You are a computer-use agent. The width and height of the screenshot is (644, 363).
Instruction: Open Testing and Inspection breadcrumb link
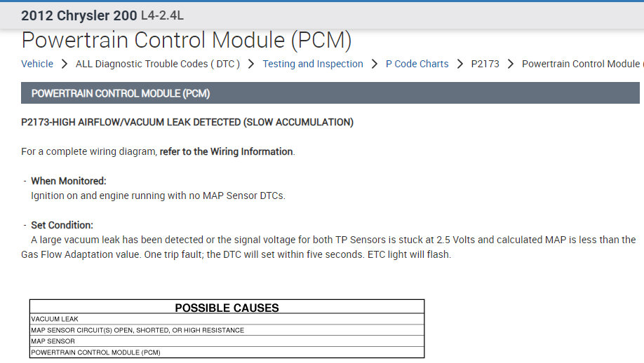tap(313, 64)
